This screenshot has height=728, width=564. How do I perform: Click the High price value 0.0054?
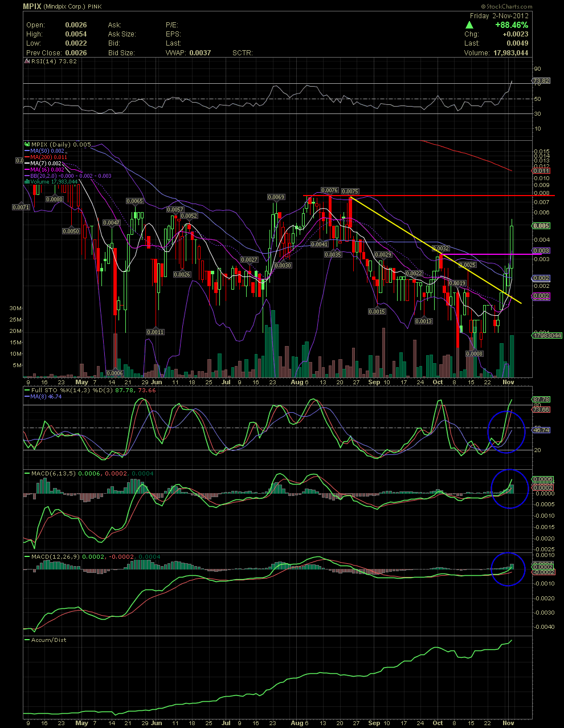(x=76, y=34)
